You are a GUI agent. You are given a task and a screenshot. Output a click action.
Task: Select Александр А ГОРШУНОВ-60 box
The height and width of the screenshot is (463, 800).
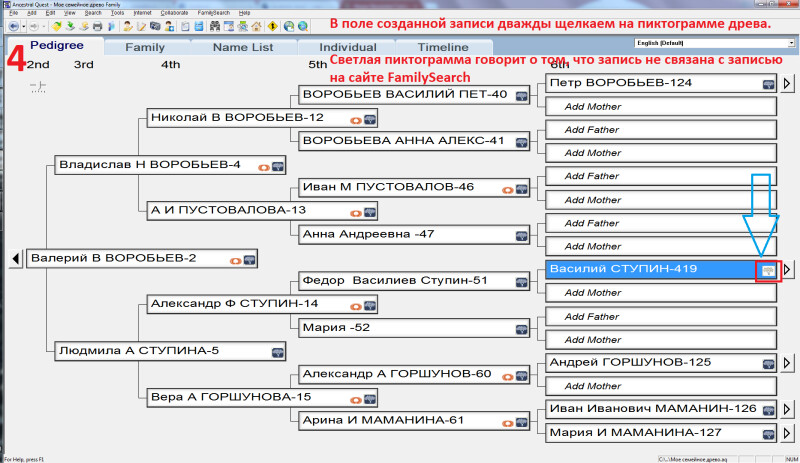point(414,374)
